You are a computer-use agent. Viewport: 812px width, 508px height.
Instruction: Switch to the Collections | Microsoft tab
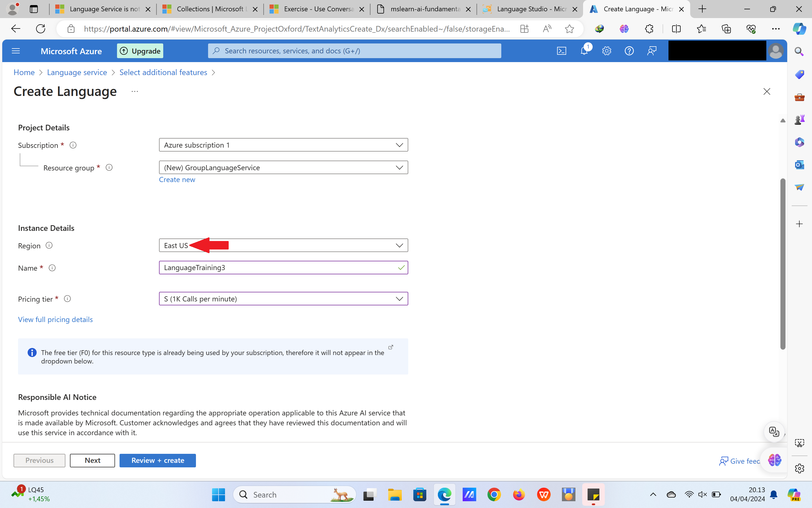pyautogui.click(x=210, y=9)
